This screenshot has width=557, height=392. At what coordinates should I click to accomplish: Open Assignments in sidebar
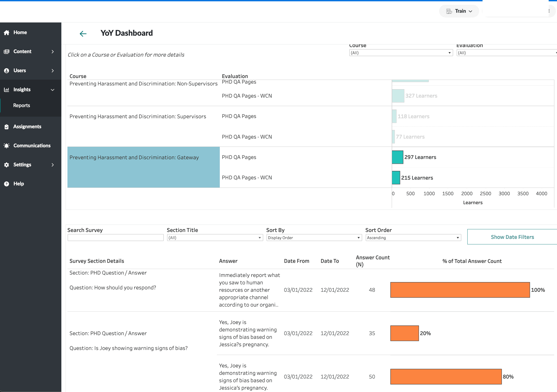tap(27, 126)
